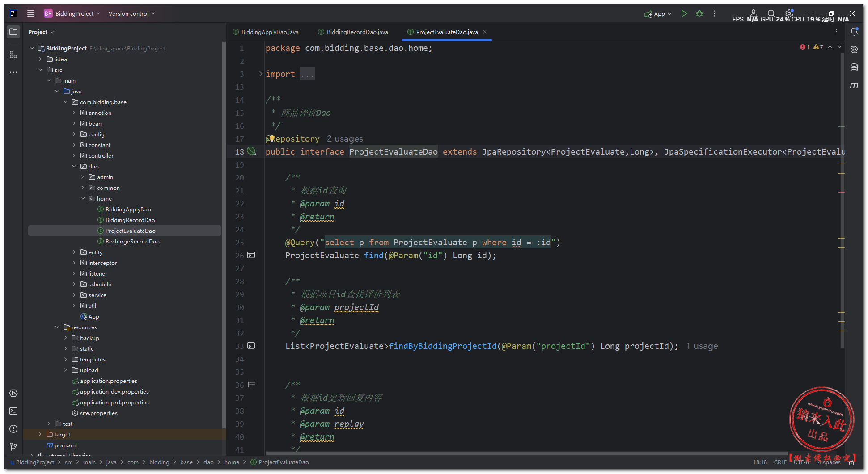Expand the entity package folder

(74, 252)
